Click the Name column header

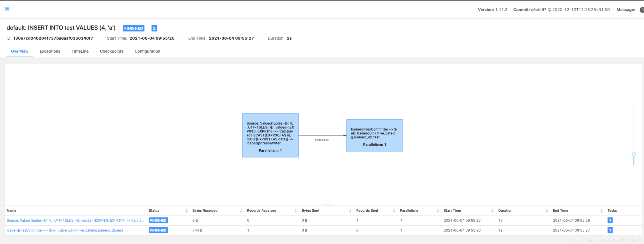[x=11, y=210]
